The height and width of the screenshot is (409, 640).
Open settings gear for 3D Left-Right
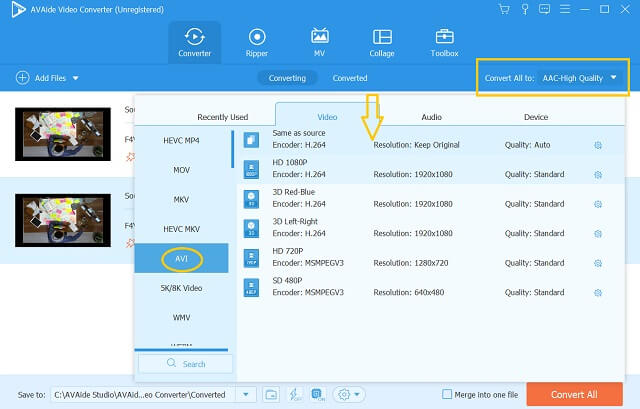click(598, 234)
